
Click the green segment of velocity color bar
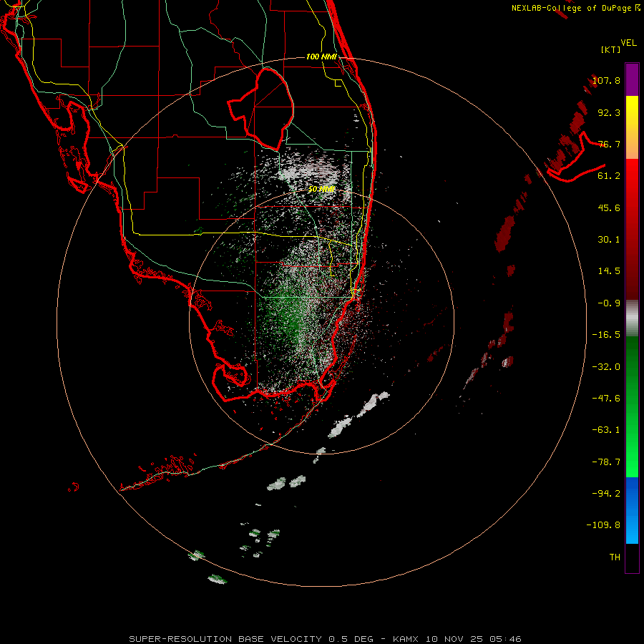pos(632,406)
